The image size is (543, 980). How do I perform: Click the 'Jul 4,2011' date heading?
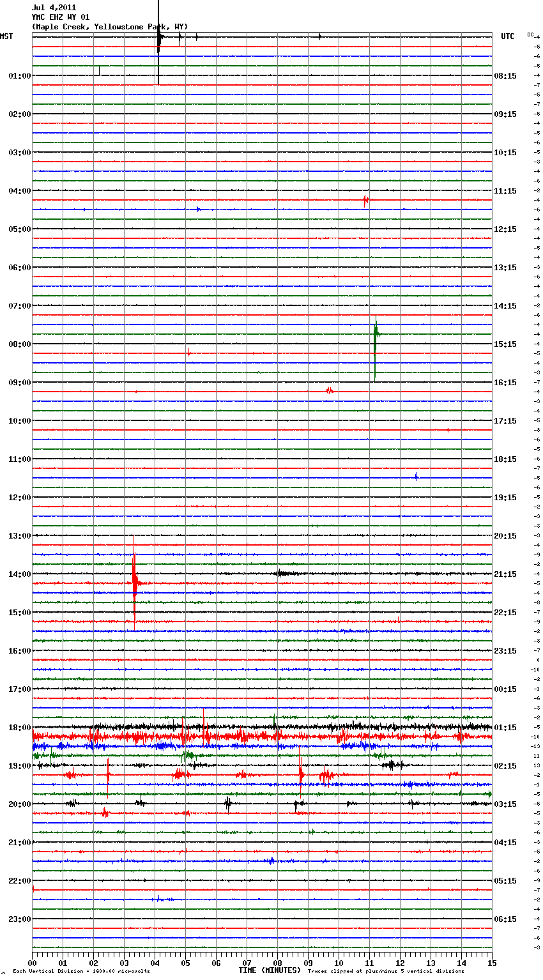54,8
